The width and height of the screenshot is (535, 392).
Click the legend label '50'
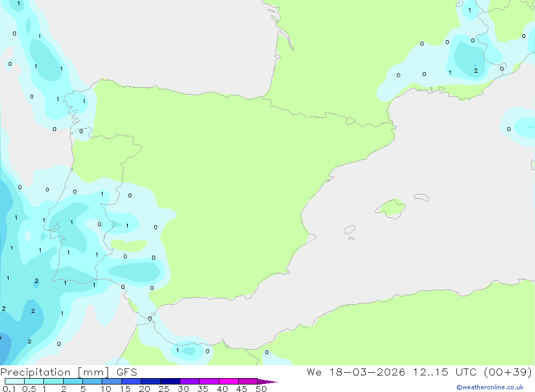click(x=262, y=389)
